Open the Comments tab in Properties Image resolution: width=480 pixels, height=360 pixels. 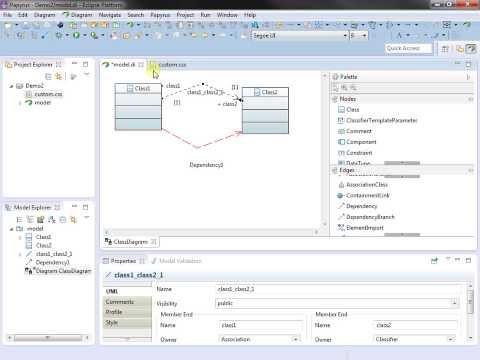point(127,302)
